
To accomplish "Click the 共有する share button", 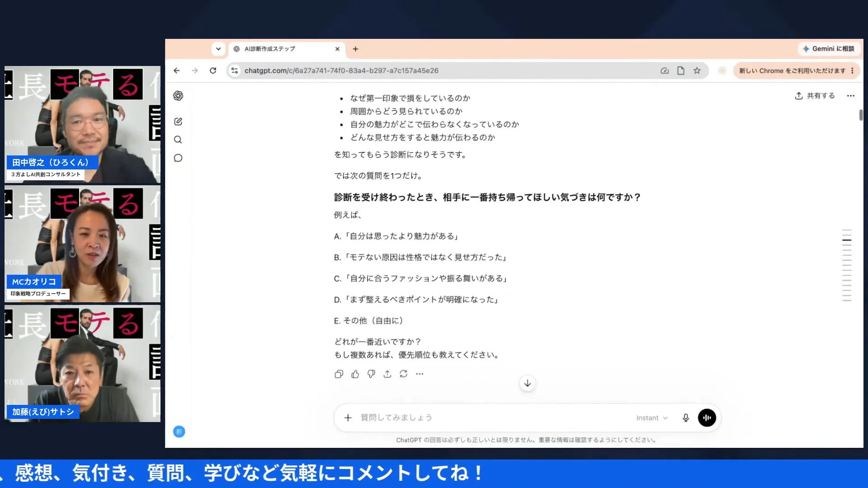I will (x=815, y=96).
